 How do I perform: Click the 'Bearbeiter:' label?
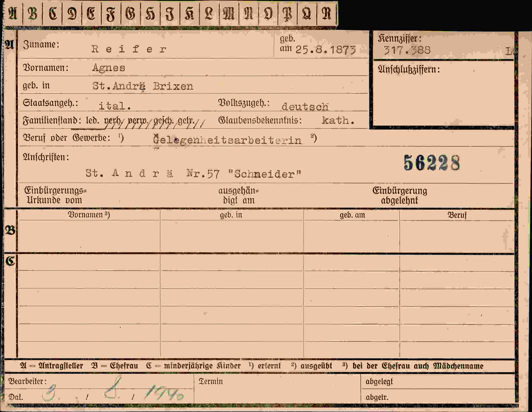coord(27,381)
